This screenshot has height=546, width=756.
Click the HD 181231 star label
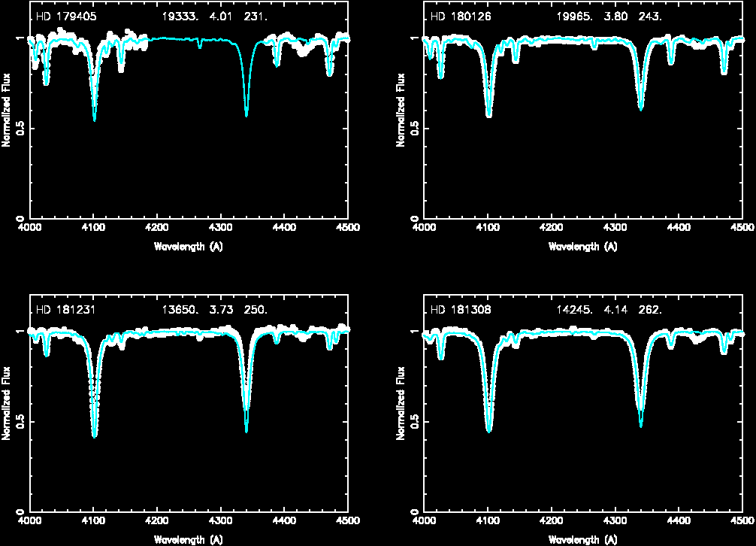pyautogui.click(x=66, y=309)
